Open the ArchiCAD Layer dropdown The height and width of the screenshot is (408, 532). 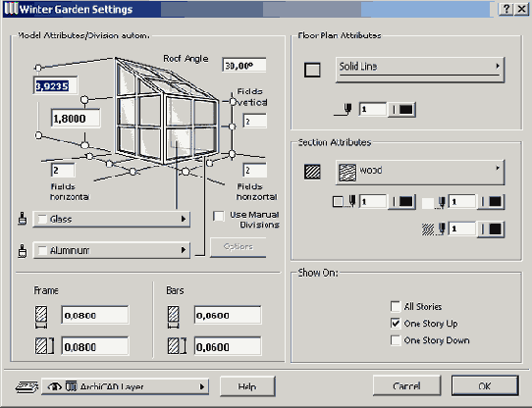coord(126,386)
